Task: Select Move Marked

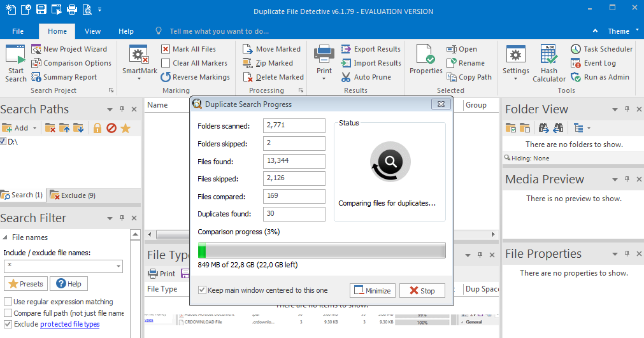Action: pyautogui.click(x=272, y=49)
